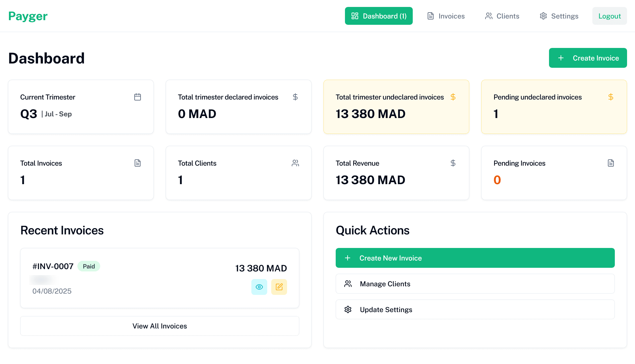Open the Invoices navigation item
The width and height of the screenshot is (635, 364).
[445, 16]
